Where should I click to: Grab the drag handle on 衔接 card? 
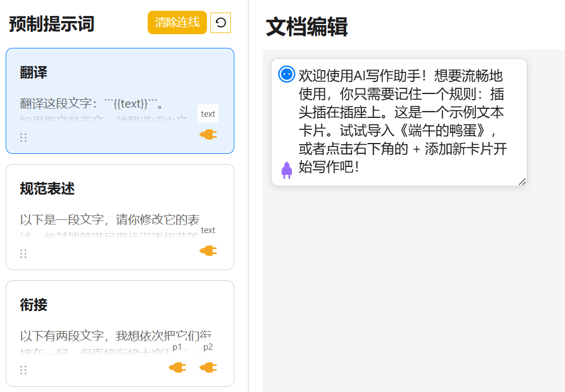click(x=23, y=370)
